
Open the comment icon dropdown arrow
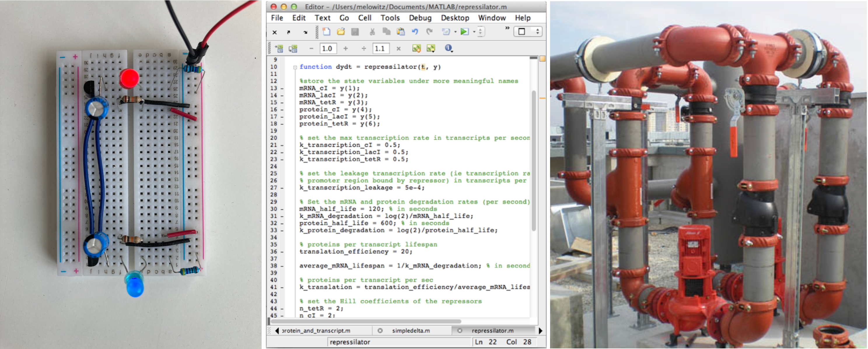tap(456, 32)
